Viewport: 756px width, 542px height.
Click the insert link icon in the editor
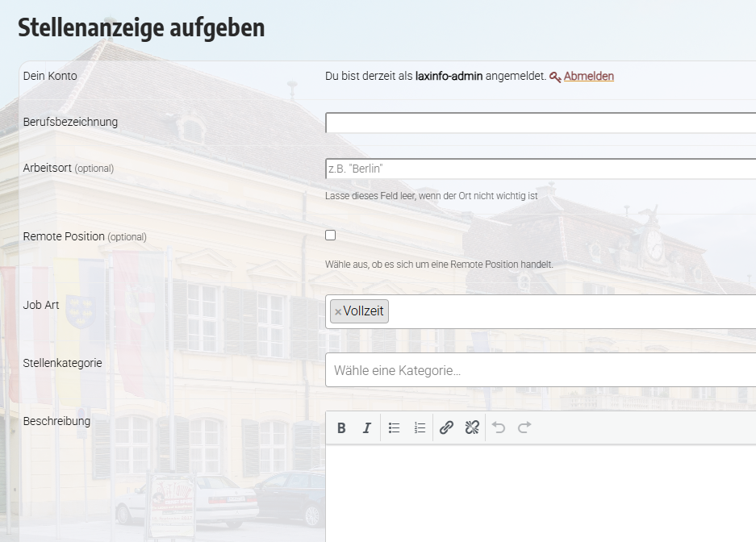click(446, 428)
